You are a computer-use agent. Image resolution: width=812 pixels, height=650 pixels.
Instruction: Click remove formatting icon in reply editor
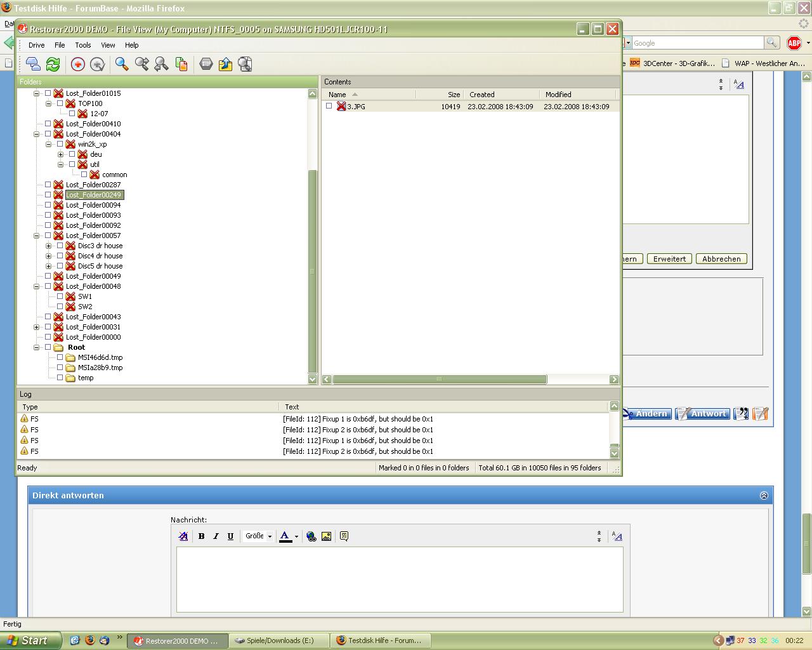tap(183, 536)
